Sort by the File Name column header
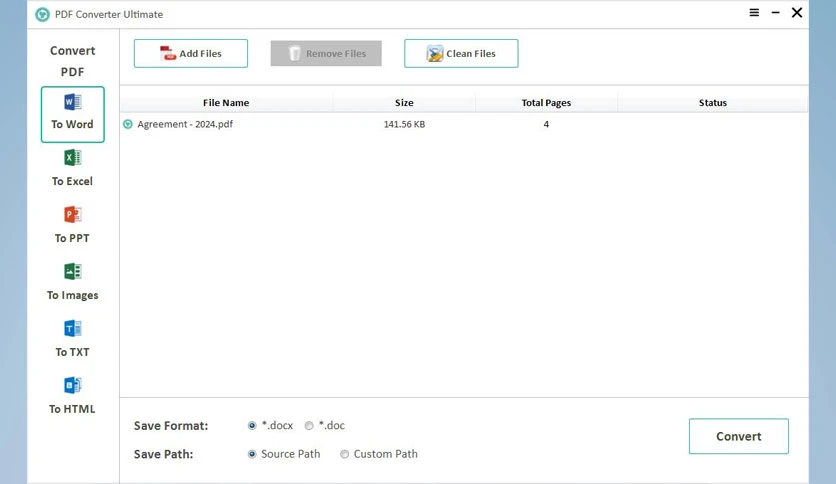Viewport: 836px width, 484px height. pyautogui.click(x=226, y=102)
